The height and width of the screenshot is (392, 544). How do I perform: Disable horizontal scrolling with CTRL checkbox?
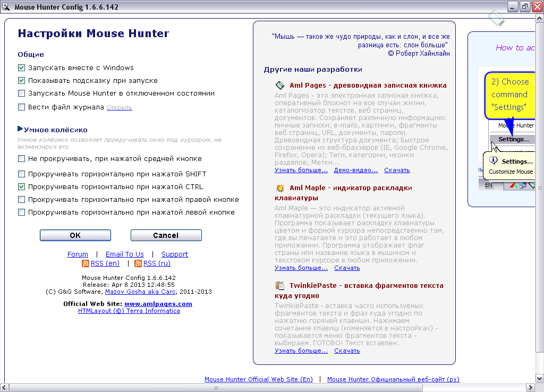[21, 186]
